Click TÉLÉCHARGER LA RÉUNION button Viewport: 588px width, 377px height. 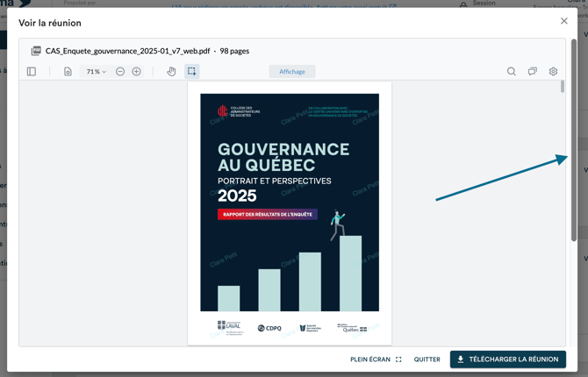[x=507, y=359]
